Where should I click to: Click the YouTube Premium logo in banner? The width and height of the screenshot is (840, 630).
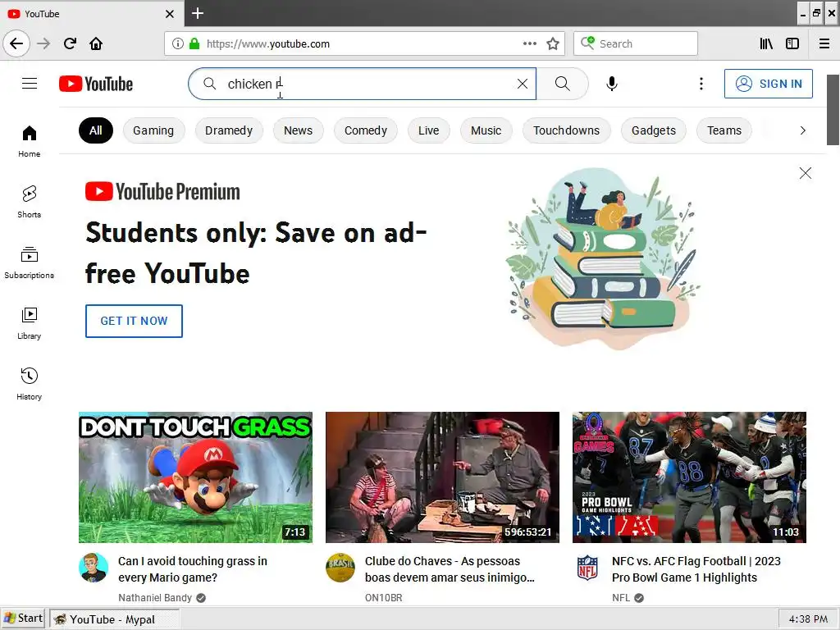click(162, 192)
